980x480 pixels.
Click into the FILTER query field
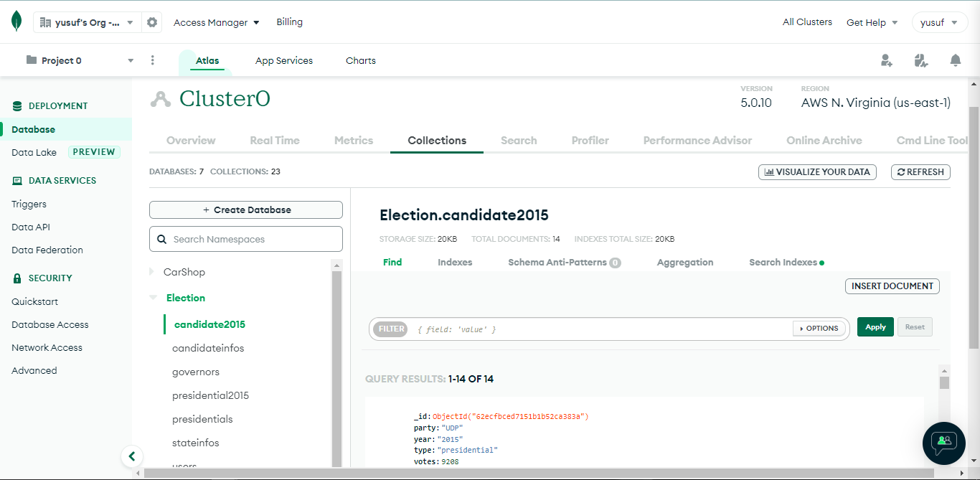tap(601, 329)
